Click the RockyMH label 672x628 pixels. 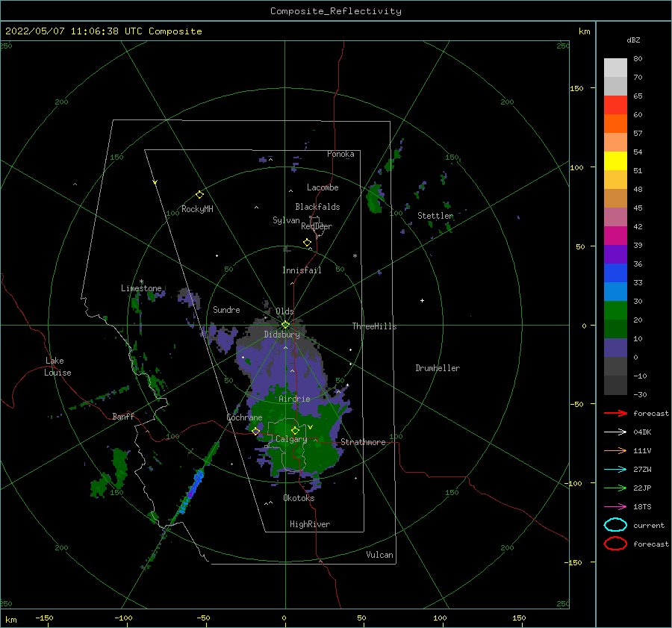click(197, 209)
